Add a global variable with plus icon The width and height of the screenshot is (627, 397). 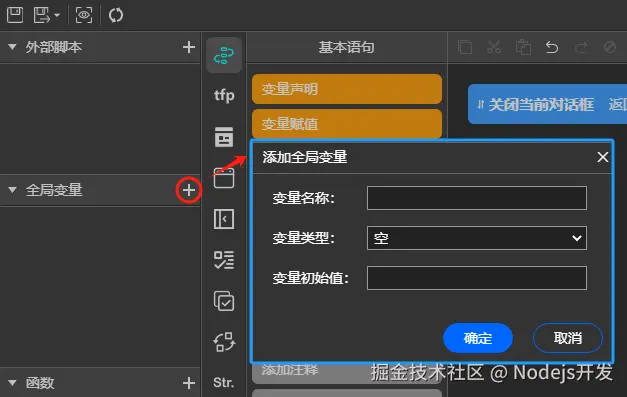click(x=189, y=190)
